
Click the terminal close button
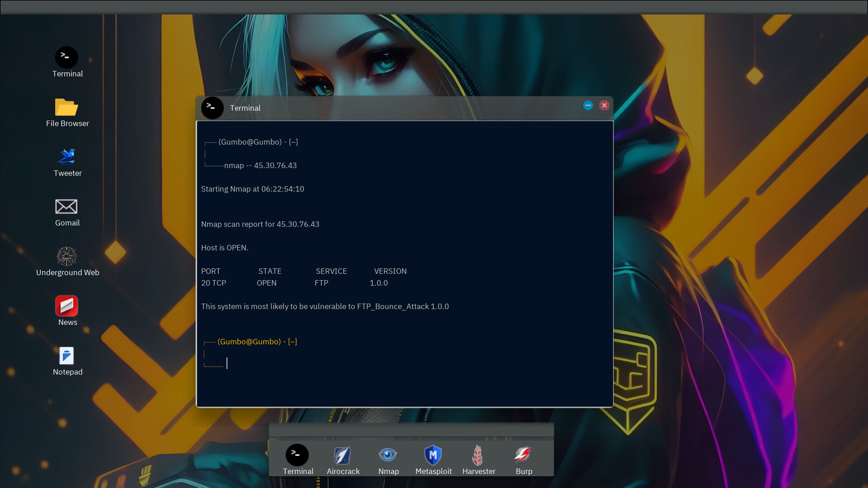[x=604, y=105]
